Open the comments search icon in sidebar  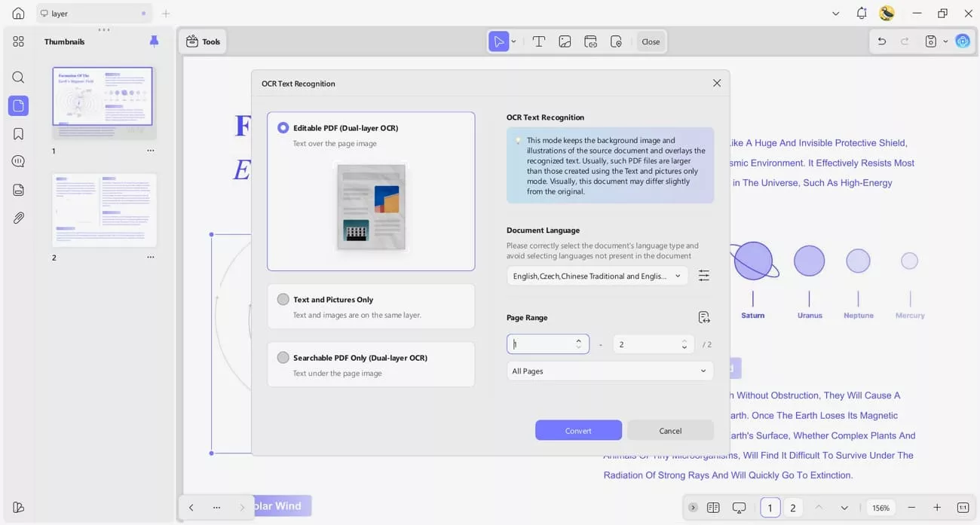[x=18, y=161]
